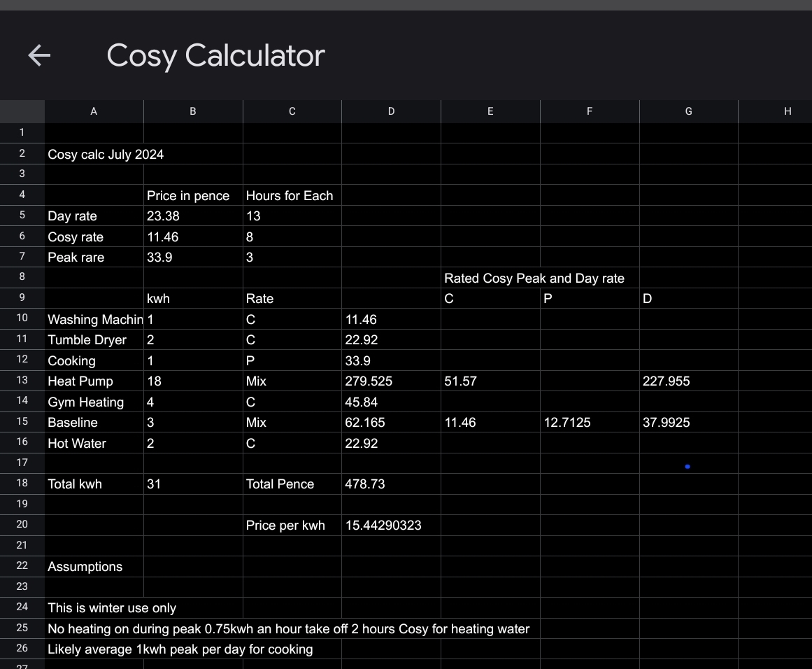Screen dimensions: 812x669
Task: Select the 'Assumptions' heading cell
Action: tap(94, 566)
